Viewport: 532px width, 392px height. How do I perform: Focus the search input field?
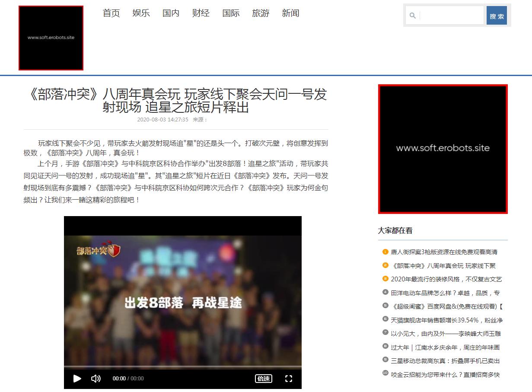coord(451,16)
